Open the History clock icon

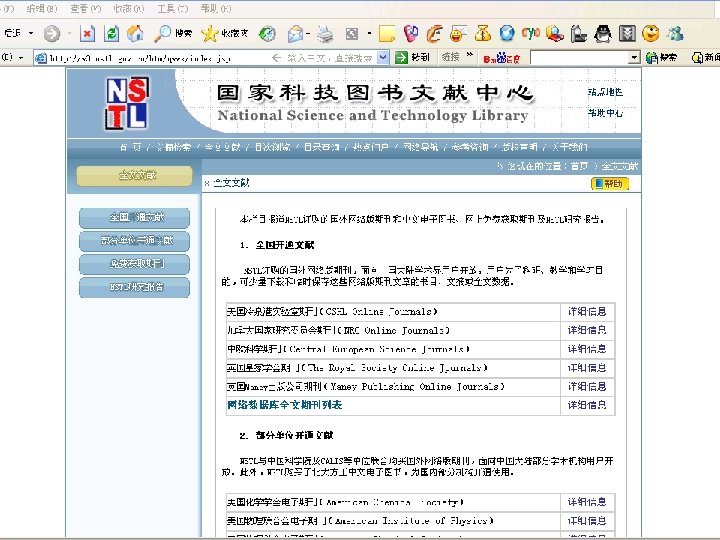pyautogui.click(x=267, y=34)
